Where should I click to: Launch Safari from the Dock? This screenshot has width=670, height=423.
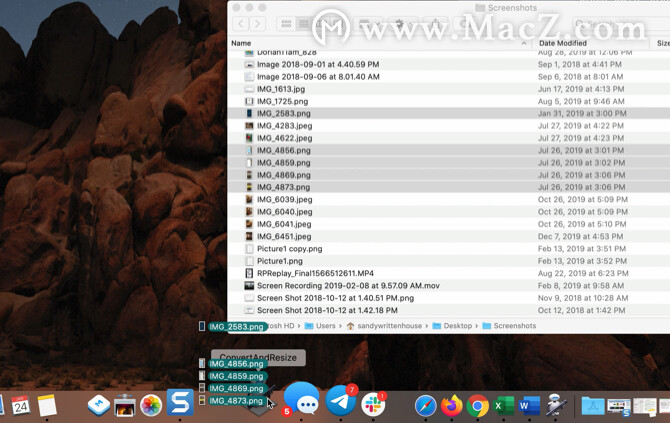pos(426,405)
